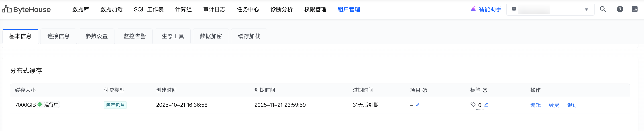Image resolution: width=644 pixels, height=131 pixels.
Task: Click the help icon beside 项目 header
Action: click(x=425, y=90)
